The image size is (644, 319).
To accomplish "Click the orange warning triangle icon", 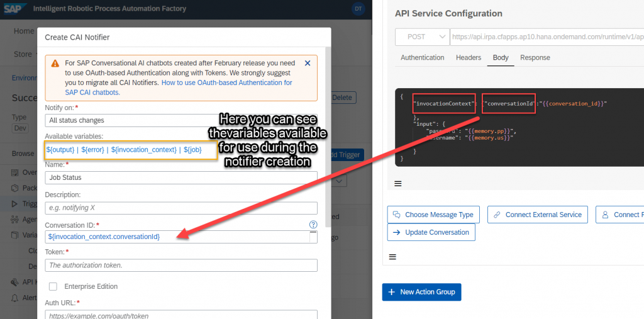I will tap(55, 64).
